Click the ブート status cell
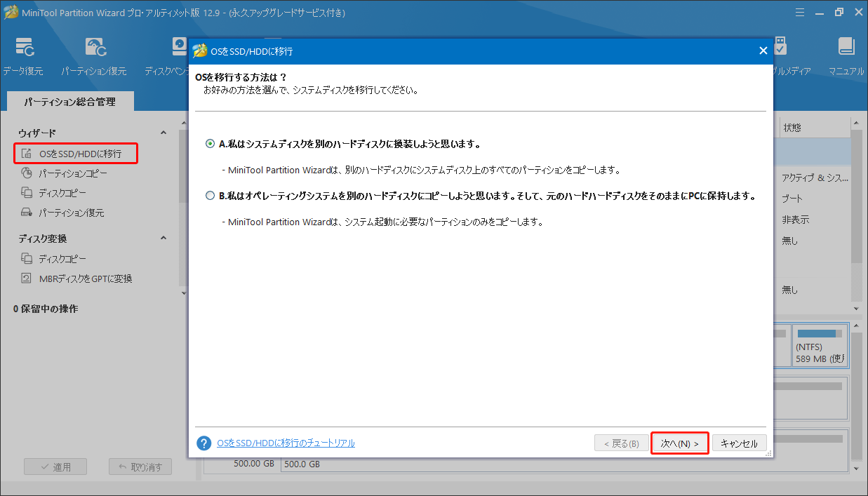The height and width of the screenshot is (496, 868). tap(792, 199)
